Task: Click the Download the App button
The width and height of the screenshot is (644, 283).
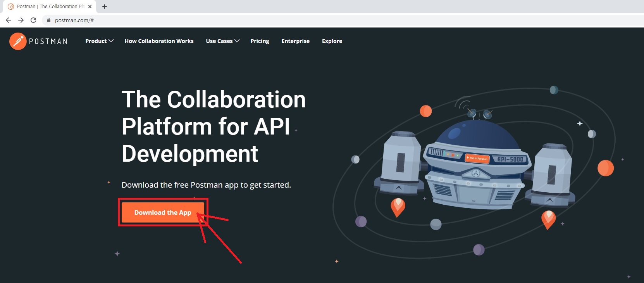Action: (x=163, y=212)
